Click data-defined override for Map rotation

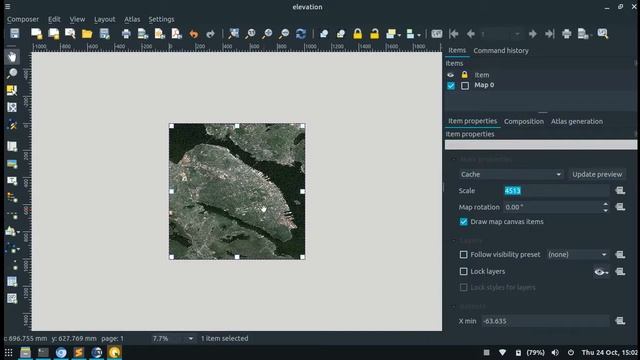[x=620, y=207]
